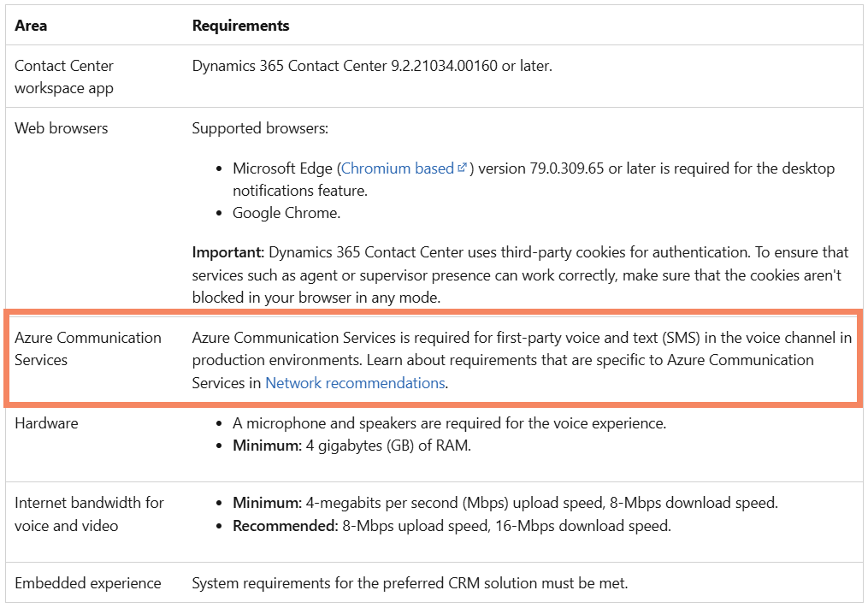The height and width of the screenshot is (608, 868).
Task: Select the Hardware row label
Action: click(x=44, y=423)
